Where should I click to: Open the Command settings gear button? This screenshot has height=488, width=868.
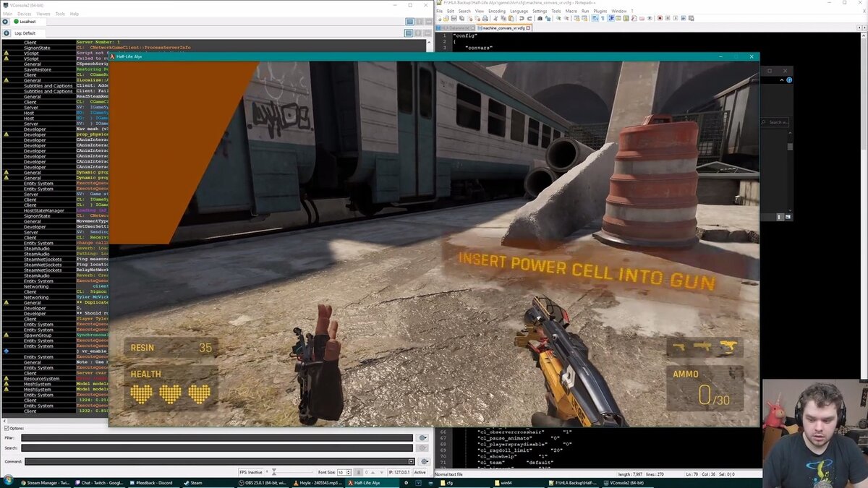pyautogui.click(x=423, y=461)
